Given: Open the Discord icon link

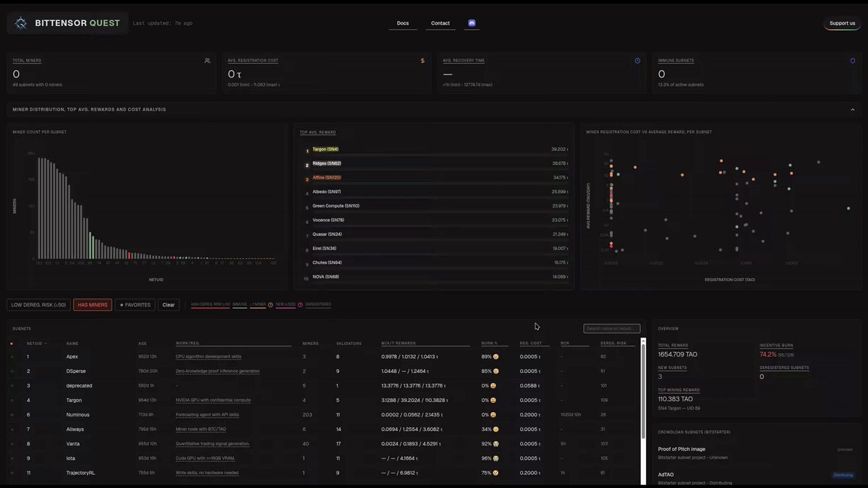Looking at the screenshot, I should coord(472,23).
